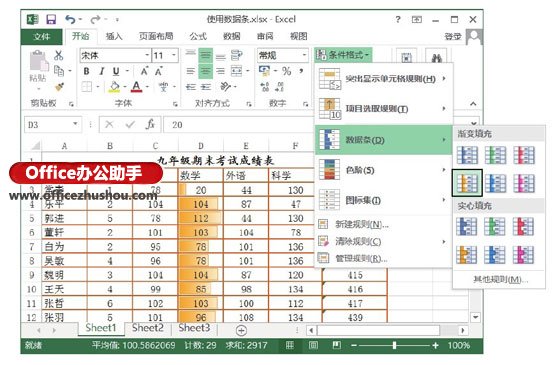Viewport: 560px width, 365px height.
Task: Open the 条件格式 dropdown button
Action: tap(343, 55)
